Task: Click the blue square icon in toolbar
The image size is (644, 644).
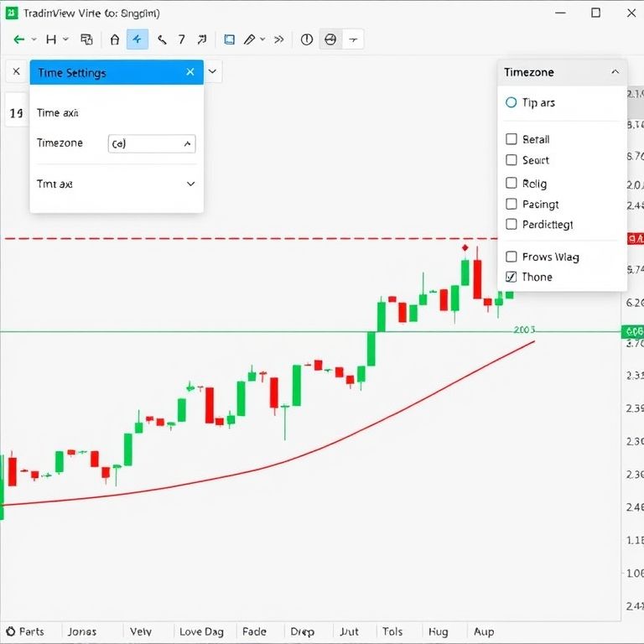Action: (229, 39)
